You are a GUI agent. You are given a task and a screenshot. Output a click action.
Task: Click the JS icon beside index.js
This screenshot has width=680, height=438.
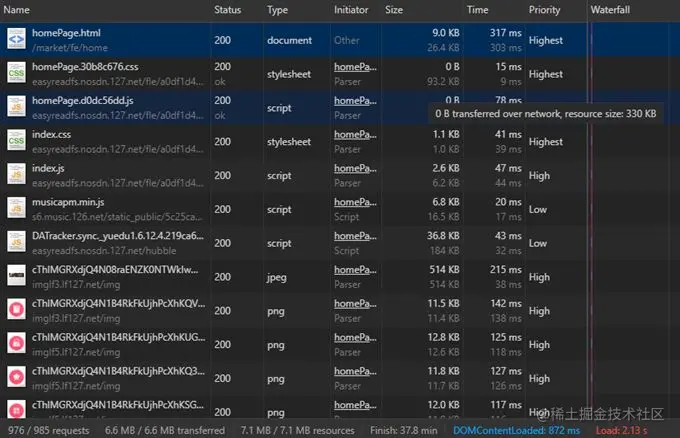(16, 175)
